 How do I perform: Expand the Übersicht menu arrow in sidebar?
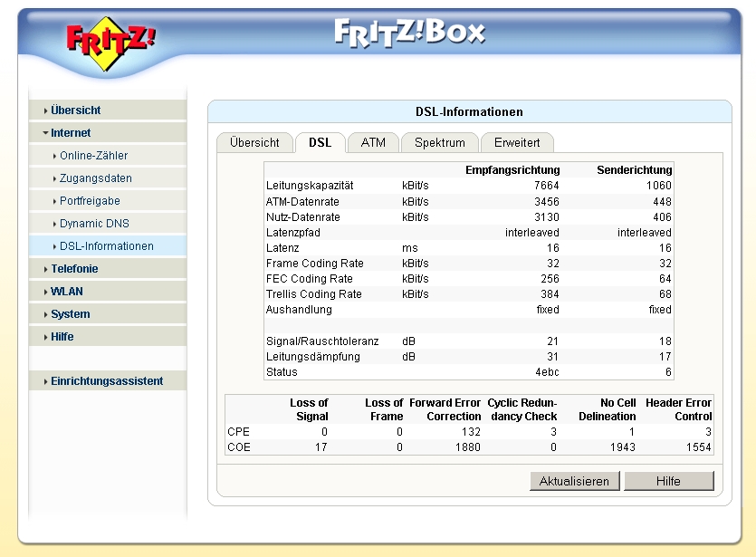pos(46,110)
